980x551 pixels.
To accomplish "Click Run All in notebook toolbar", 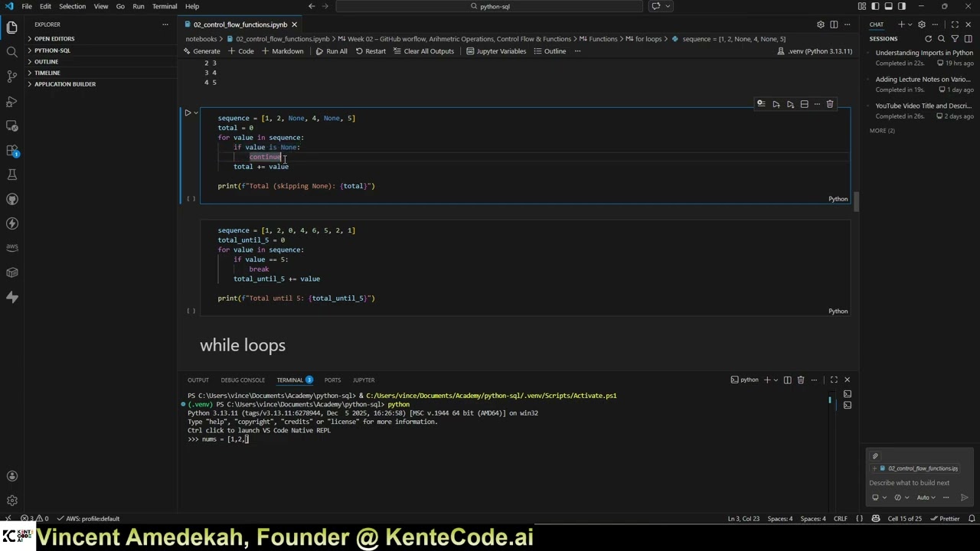I will [331, 51].
